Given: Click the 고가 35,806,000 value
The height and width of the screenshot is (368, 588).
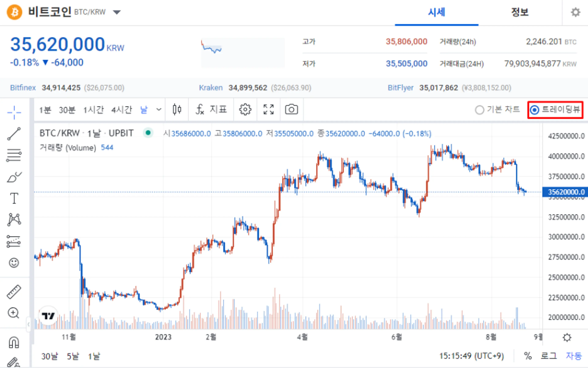Looking at the screenshot, I should (x=406, y=42).
